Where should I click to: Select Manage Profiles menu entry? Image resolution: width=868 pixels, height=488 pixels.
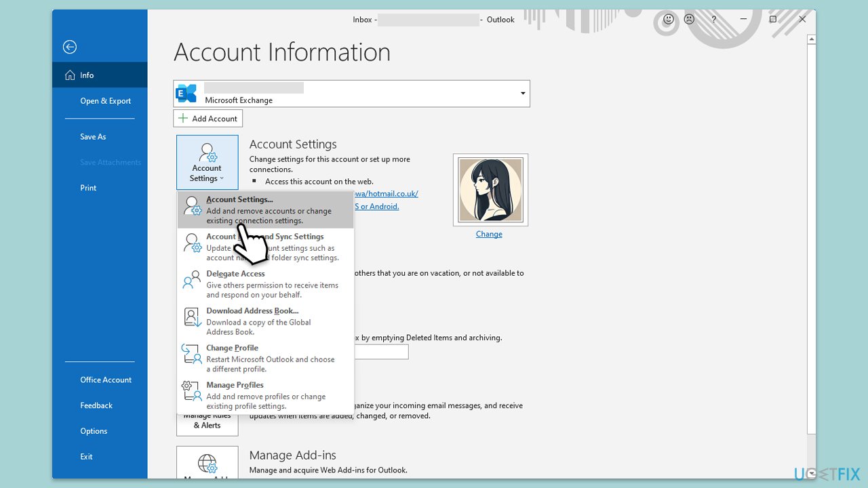[x=265, y=396]
